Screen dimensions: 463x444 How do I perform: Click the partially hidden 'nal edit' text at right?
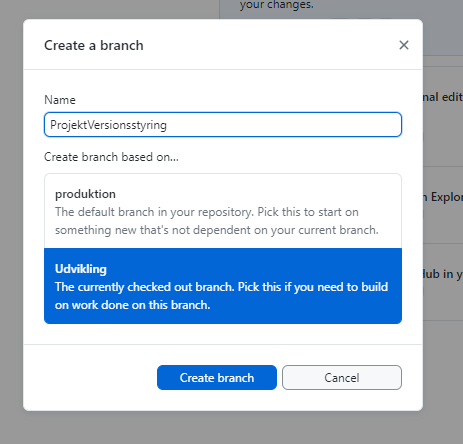[443, 97]
